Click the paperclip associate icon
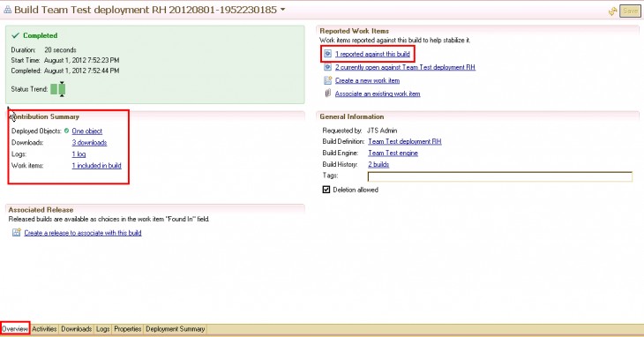644x337 pixels. 327,94
